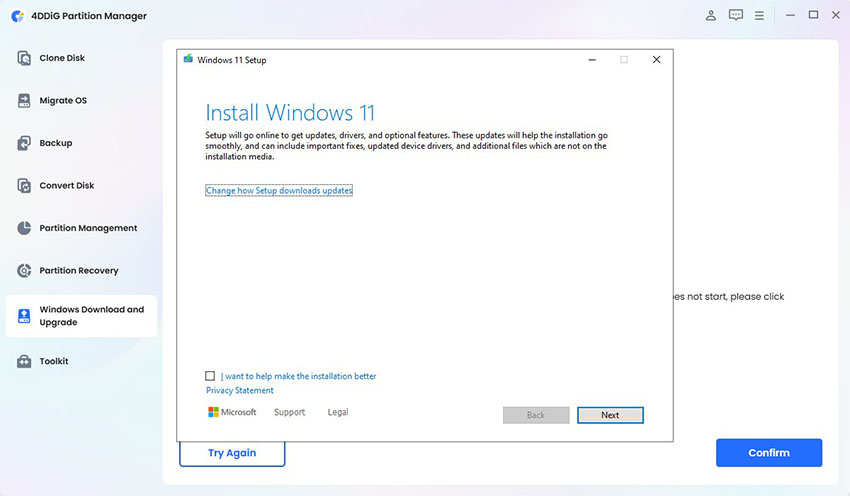Check 'I want to help make installation better'
This screenshot has height=496, width=850.
(x=210, y=376)
